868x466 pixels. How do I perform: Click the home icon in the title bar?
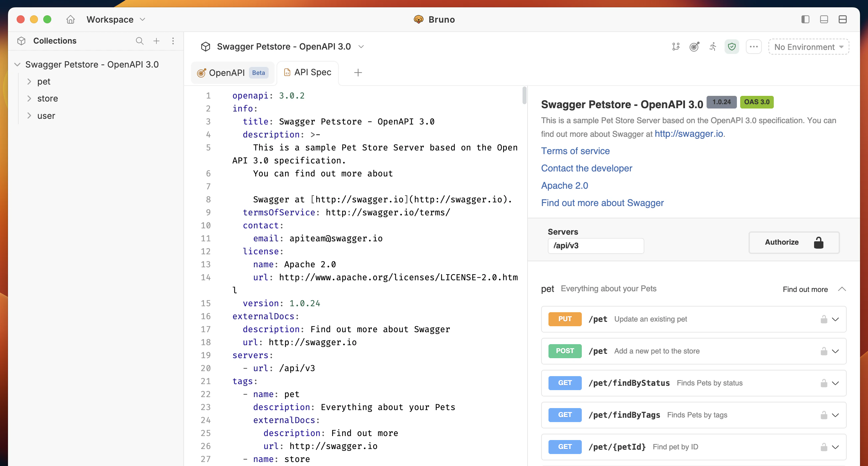click(x=70, y=19)
